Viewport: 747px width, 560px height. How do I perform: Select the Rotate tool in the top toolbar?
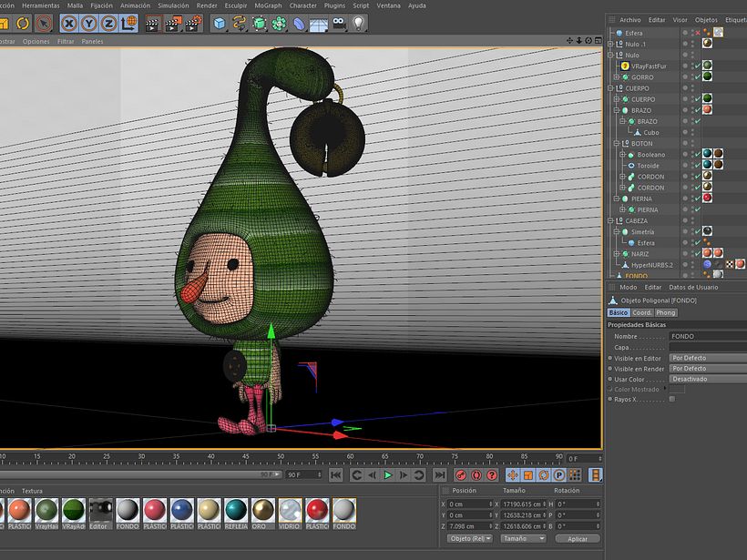pos(23,24)
